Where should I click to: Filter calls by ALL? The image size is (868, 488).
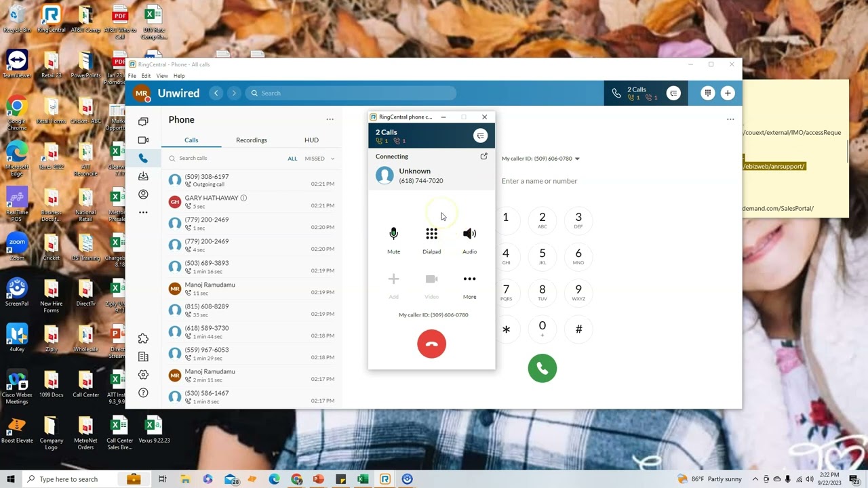pyautogui.click(x=292, y=159)
